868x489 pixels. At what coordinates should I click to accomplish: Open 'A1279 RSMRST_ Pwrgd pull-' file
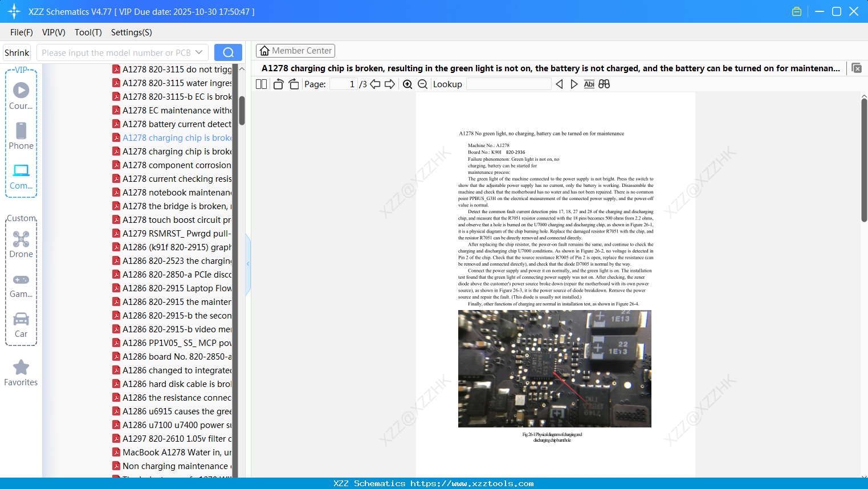[172, 233]
